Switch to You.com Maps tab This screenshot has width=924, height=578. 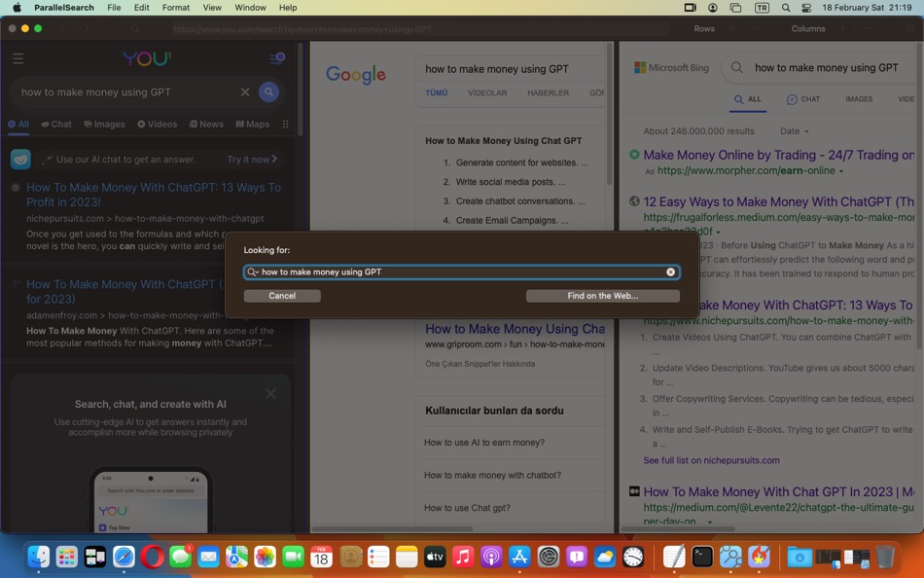(x=253, y=124)
